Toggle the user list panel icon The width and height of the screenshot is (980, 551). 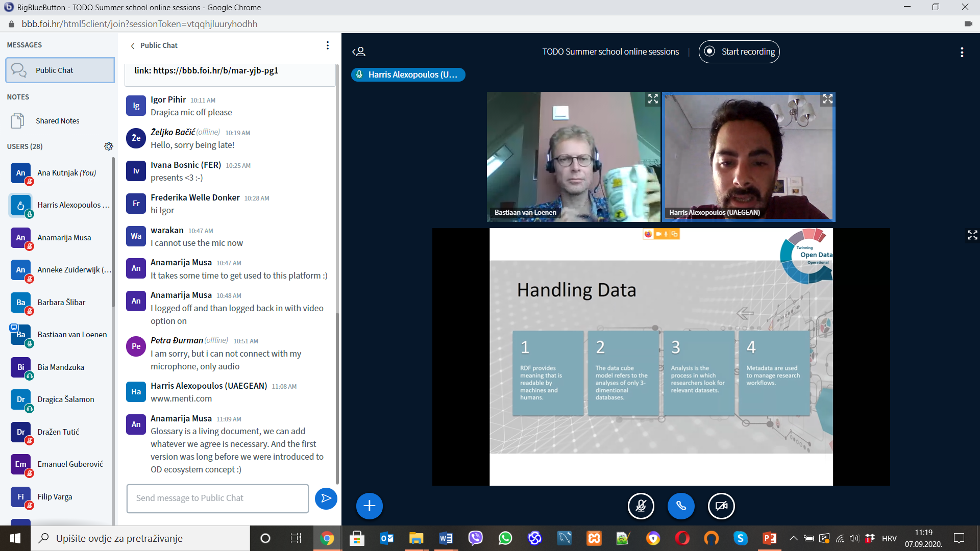tap(359, 52)
